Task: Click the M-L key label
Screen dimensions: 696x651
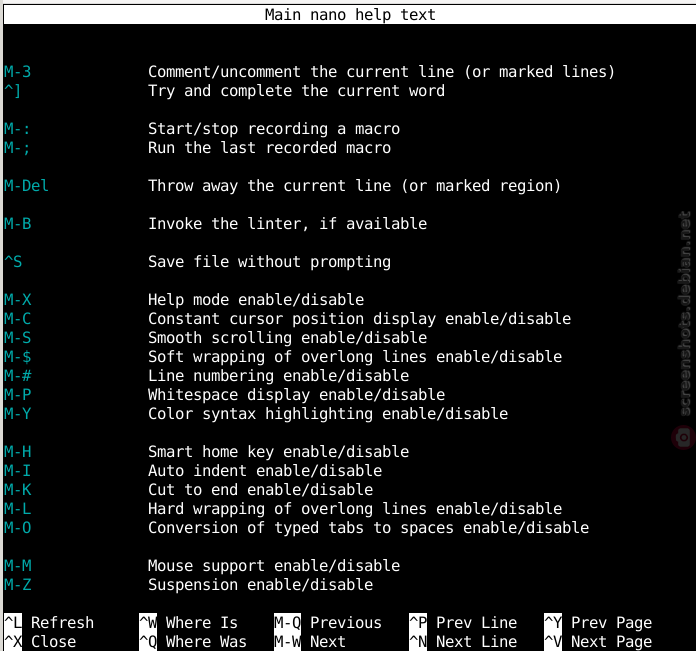Action: tap(17, 509)
